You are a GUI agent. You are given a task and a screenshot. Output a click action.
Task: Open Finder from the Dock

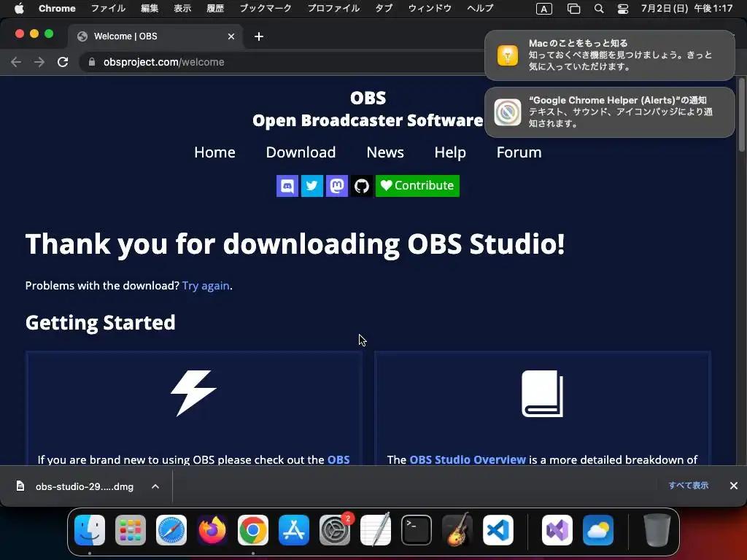[90, 530]
